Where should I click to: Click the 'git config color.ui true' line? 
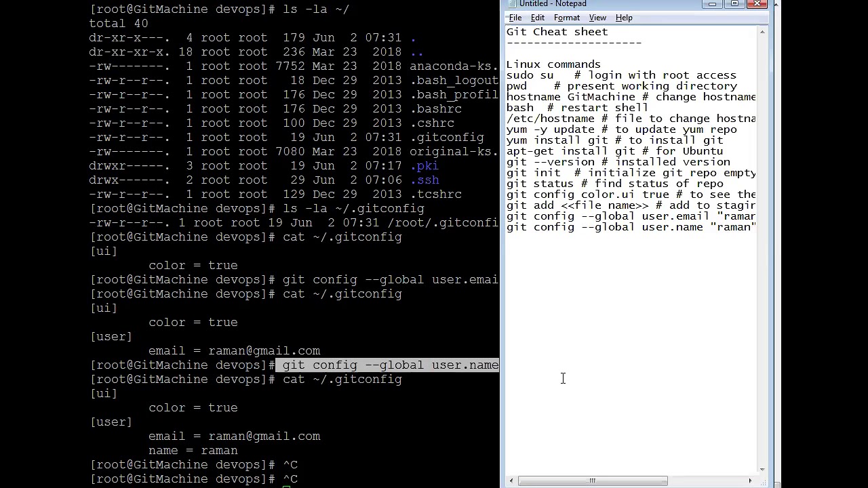(x=631, y=195)
